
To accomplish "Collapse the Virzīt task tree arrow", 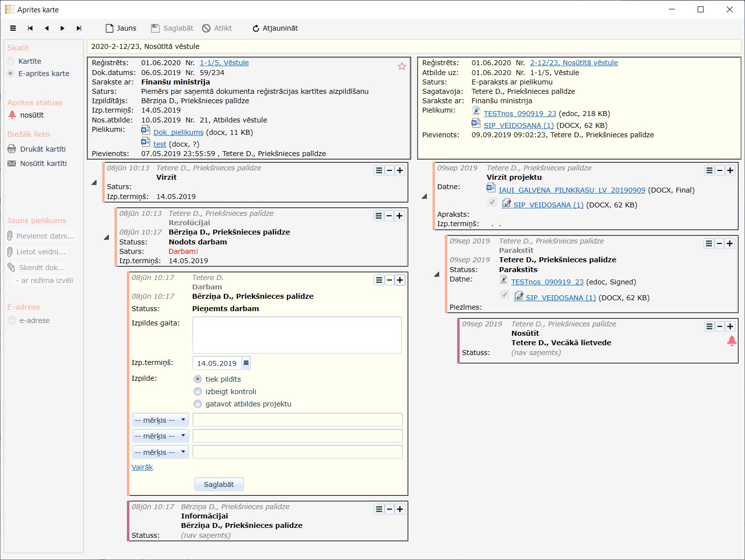I will pos(94,183).
